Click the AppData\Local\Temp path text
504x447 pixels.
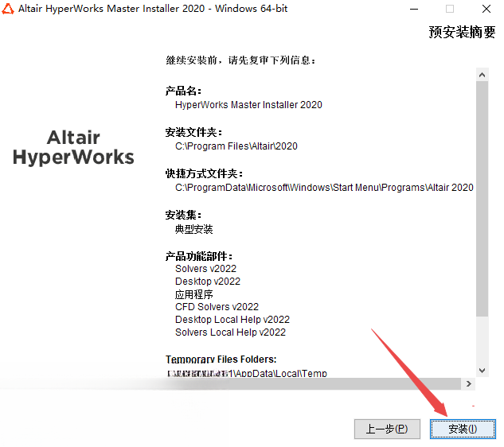click(x=247, y=373)
